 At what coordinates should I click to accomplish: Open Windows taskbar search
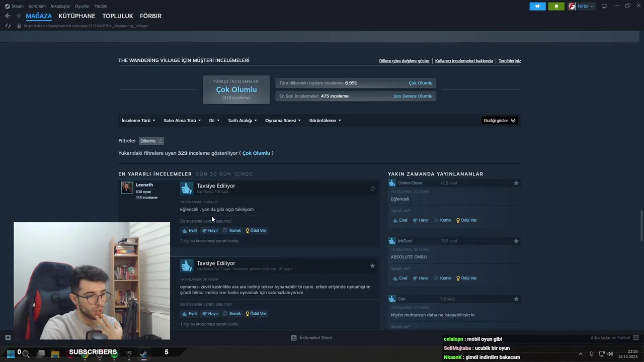[26, 354]
